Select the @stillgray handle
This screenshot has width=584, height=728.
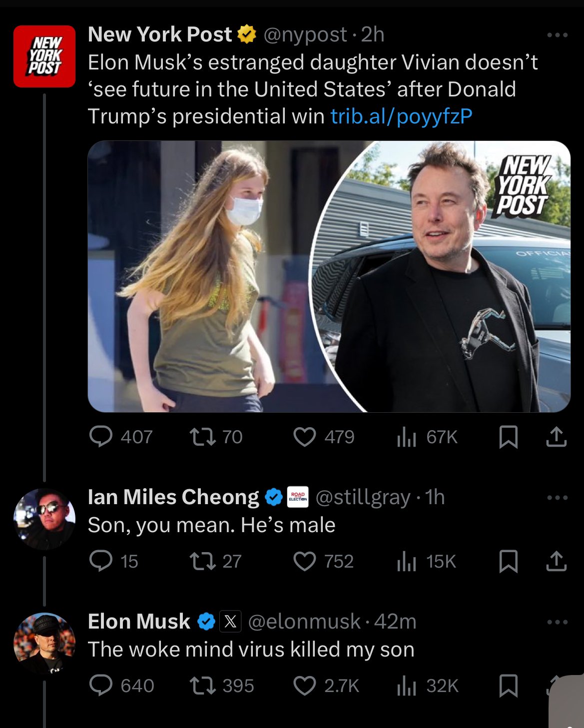(365, 497)
